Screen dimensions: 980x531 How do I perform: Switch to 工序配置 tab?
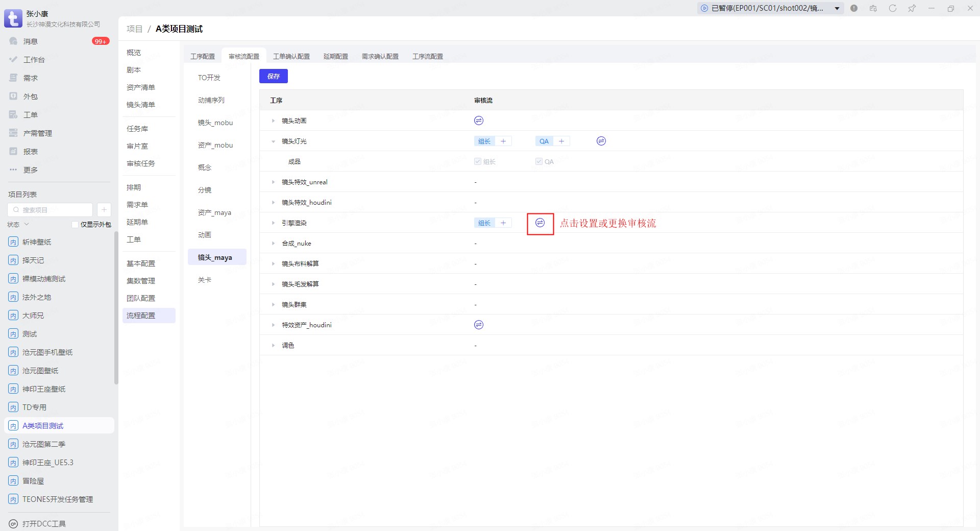(x=203, y=56)
